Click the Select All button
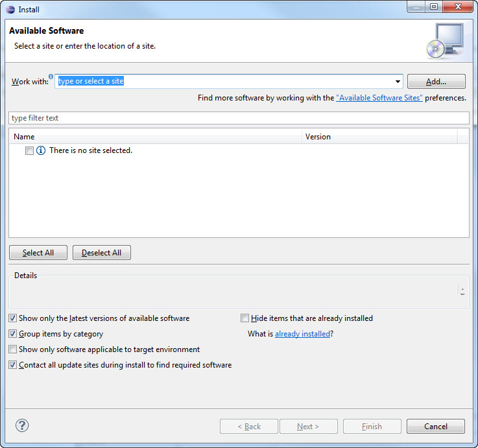Screen dimensions: 478x448 click(38, 253)
